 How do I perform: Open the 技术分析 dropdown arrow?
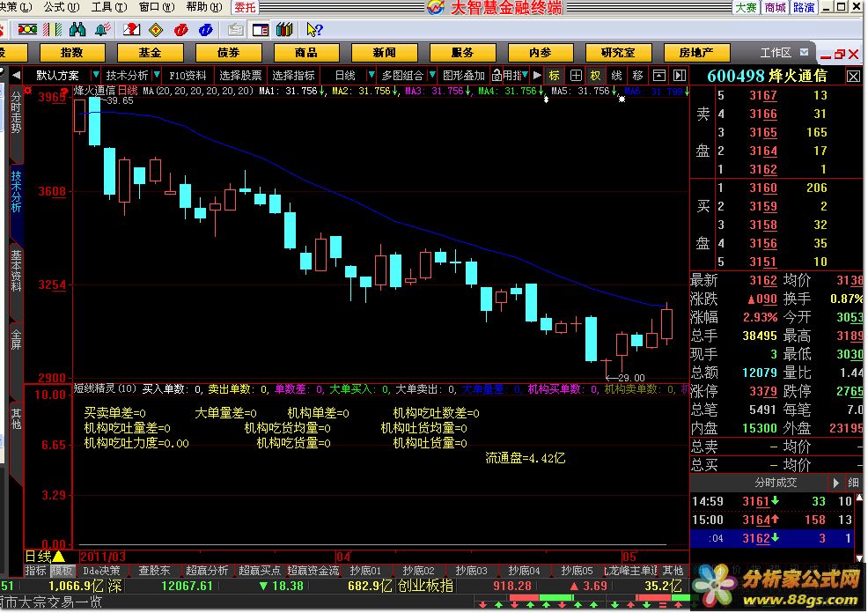coord(158,74)
